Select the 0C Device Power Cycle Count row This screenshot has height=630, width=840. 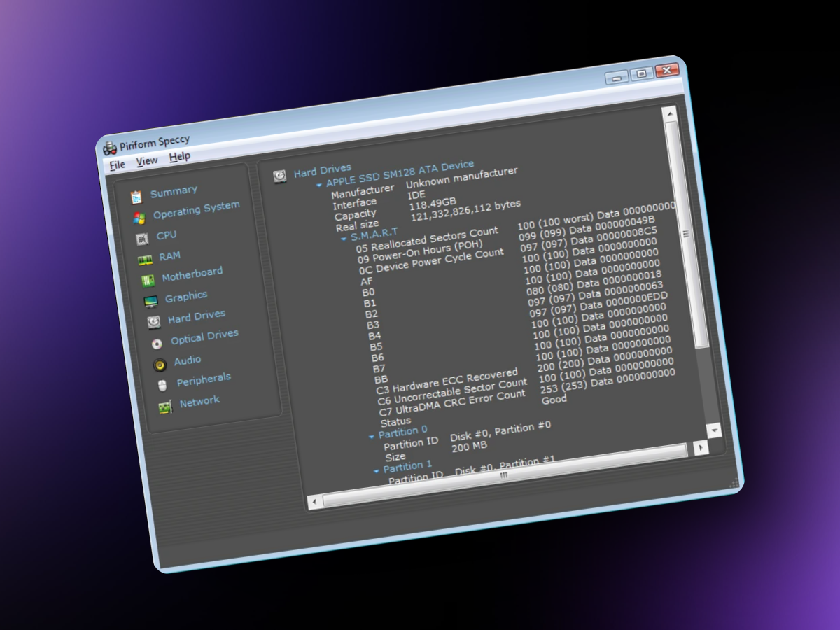coord(431,261)
